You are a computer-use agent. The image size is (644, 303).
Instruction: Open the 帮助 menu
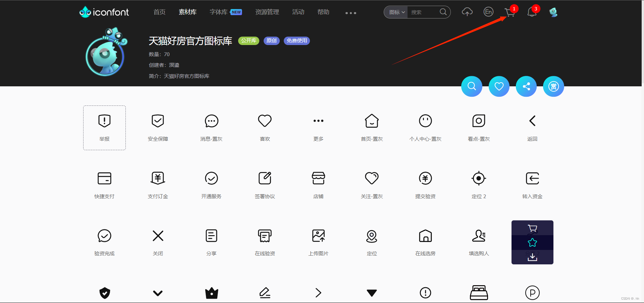(323, 12)
